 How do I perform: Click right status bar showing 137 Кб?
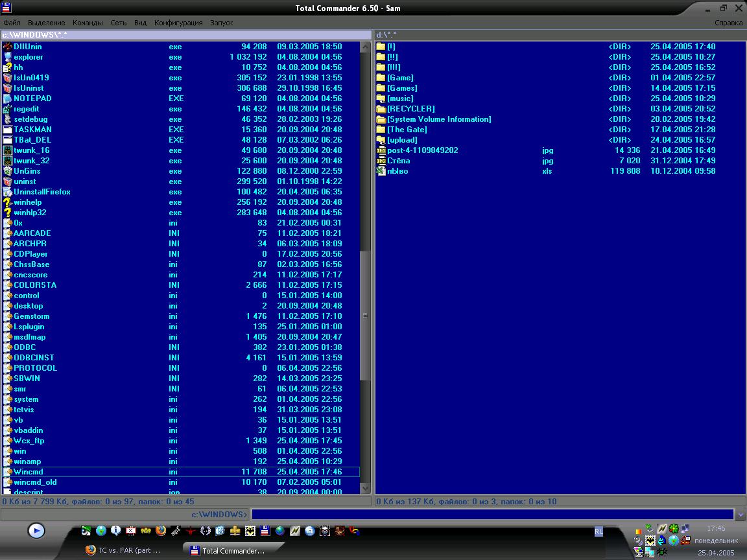tap(560, 502)
